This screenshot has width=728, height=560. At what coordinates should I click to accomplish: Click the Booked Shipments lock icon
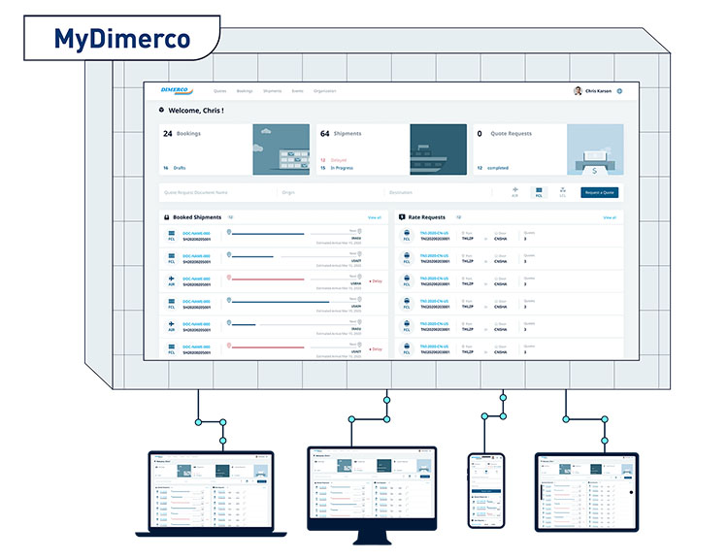[167, 216]
